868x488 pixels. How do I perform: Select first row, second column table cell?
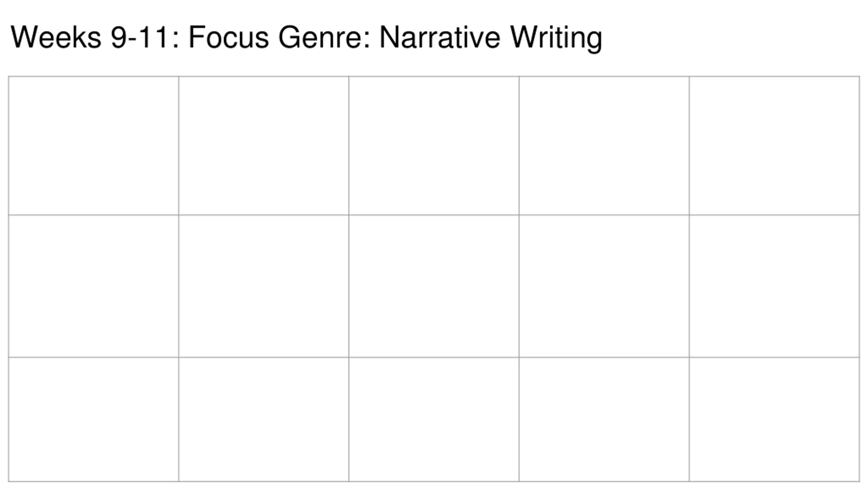(x=264, y=146)
